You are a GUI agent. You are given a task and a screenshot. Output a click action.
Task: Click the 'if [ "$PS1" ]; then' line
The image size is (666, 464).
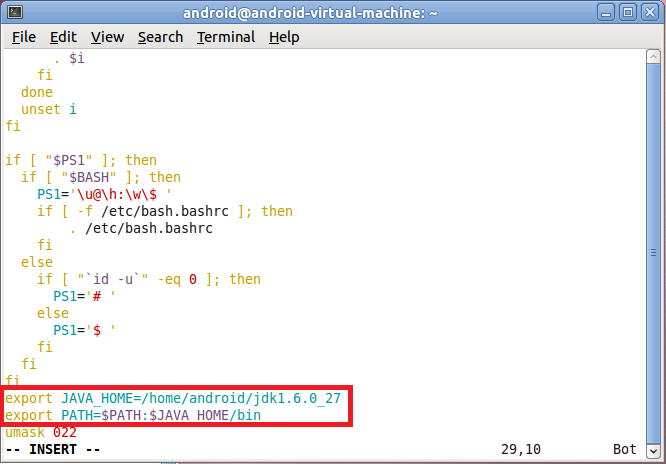click(81, 160)
